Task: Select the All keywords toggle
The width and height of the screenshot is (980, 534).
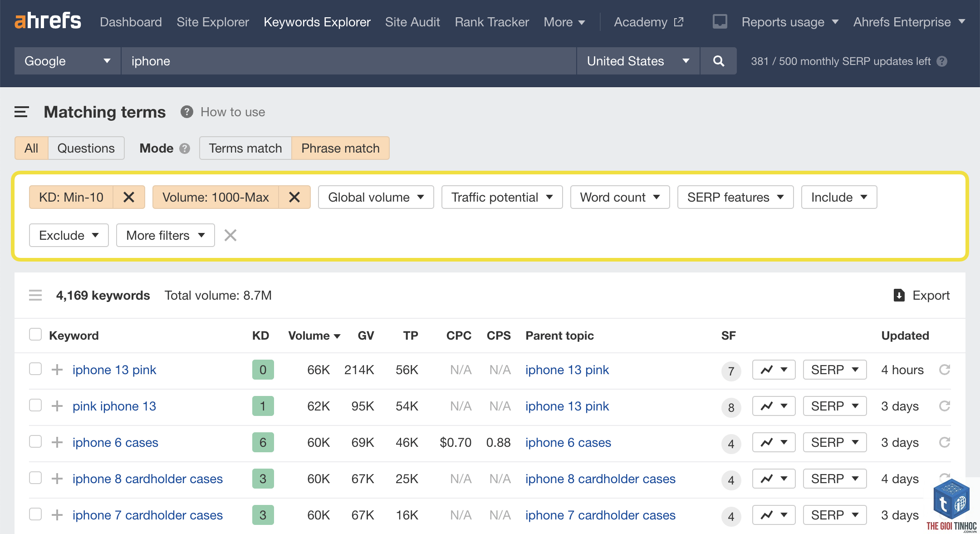Action: 31,148
